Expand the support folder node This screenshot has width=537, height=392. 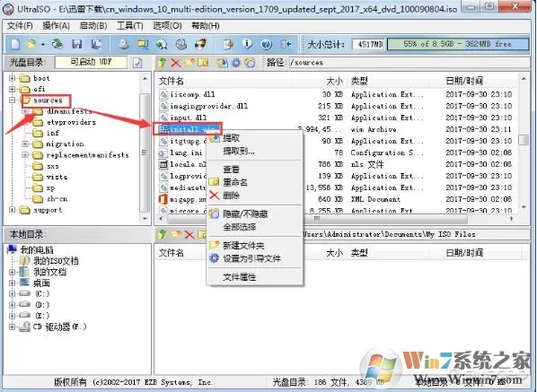[12, 210]
